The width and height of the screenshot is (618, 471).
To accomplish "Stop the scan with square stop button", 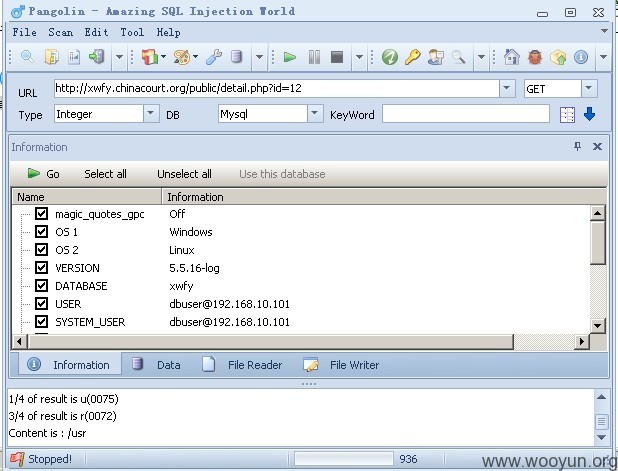I will 337,57.
